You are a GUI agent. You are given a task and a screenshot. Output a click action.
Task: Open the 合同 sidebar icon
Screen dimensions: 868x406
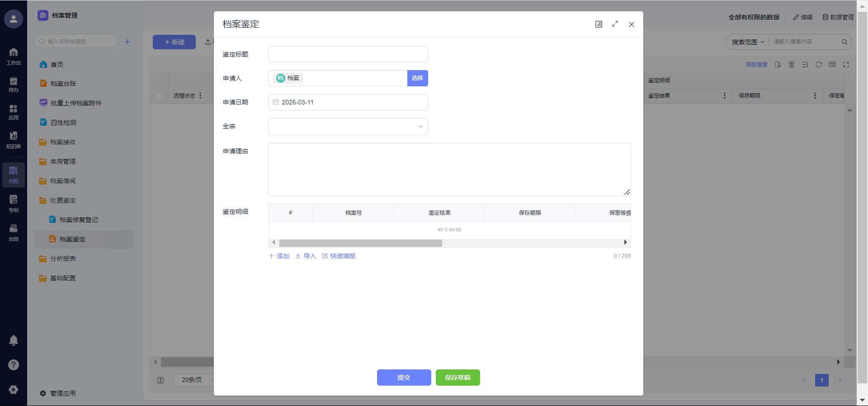[x=14, y=232]
